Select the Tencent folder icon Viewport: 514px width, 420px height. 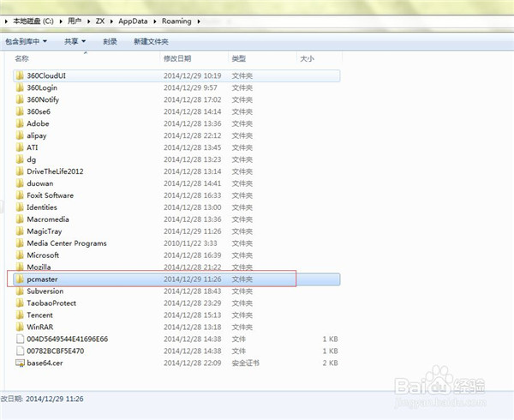point(20,315)
